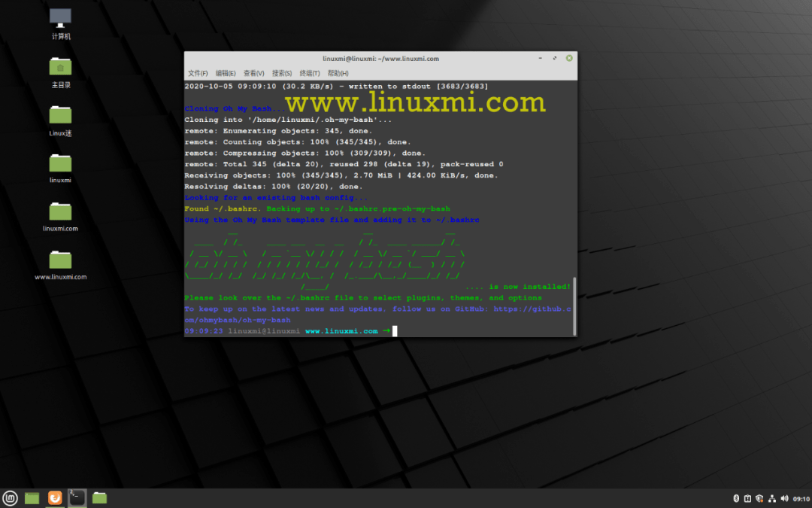Open the 终端(T) menu
This screenshot has height=508, width=812.
309,73
